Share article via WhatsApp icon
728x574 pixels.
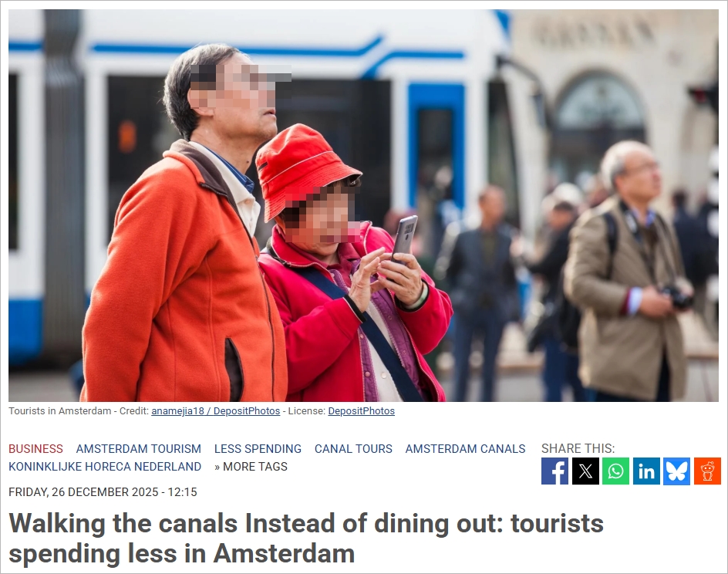[615, 471]
